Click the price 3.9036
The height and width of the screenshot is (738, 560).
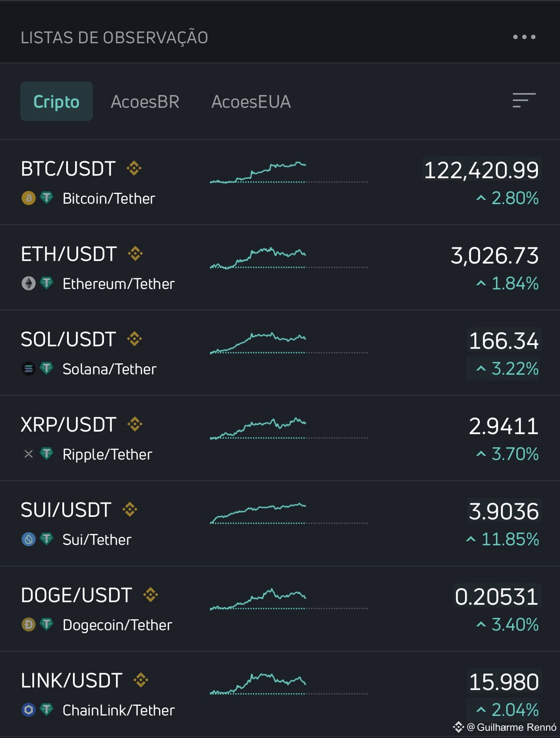504,511
